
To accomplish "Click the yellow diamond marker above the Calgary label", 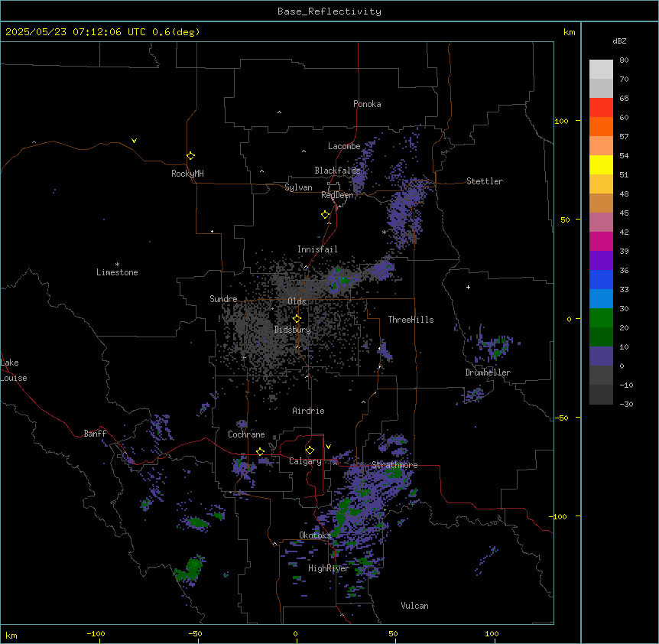I will coord(310,450).
